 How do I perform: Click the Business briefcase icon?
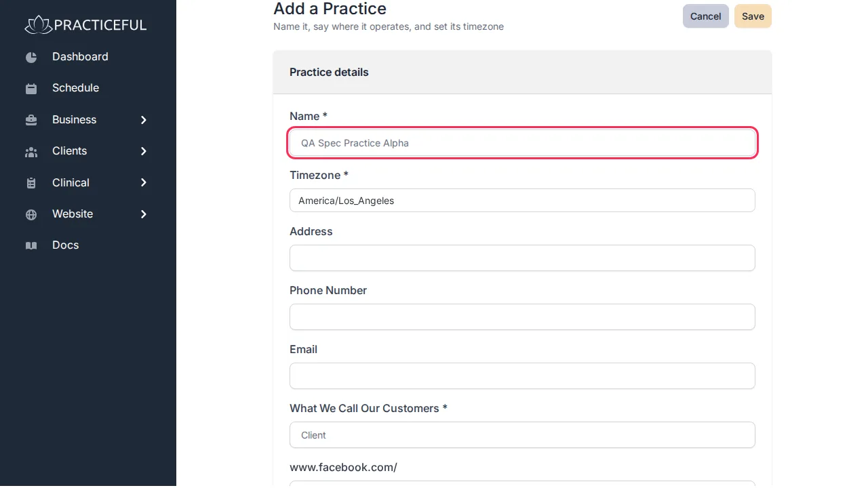coord(31,120)
